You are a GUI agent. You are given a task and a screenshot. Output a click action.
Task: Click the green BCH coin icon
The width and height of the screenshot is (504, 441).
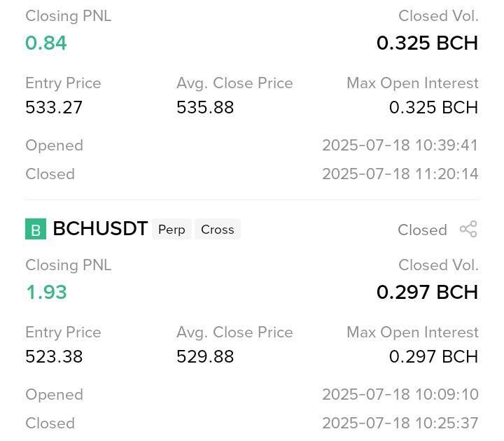pyautogui.click(x=36, y=229)
